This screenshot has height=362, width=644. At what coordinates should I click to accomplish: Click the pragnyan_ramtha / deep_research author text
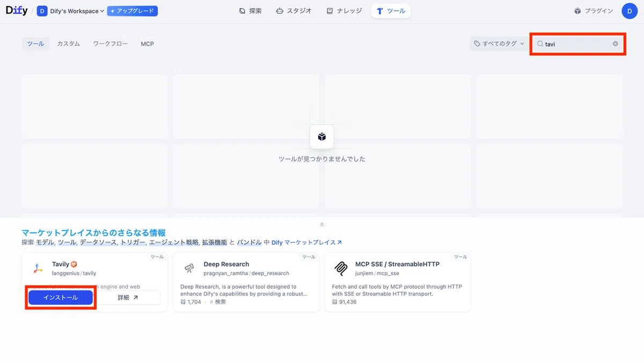(246, 273)
